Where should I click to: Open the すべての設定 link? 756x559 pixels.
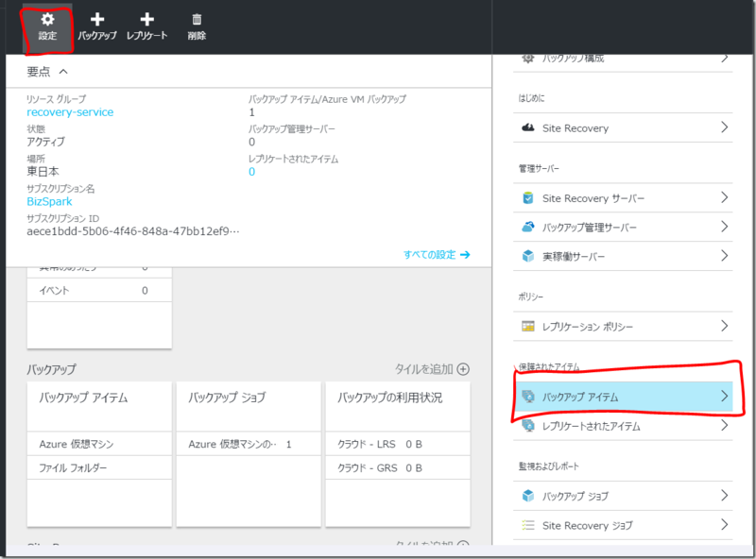pyautogui.click(x=429, y=254)
